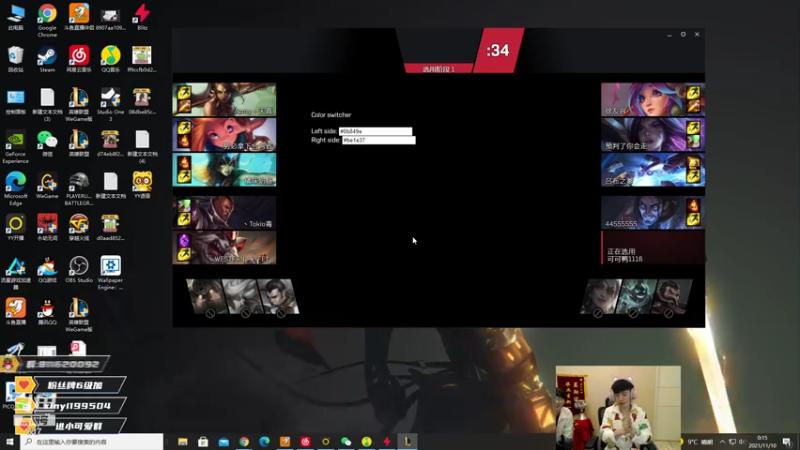The height and width of the screenshot is (450, 800).
Task: Click the Windows taskbar search box
Action: tap(92, 441)
